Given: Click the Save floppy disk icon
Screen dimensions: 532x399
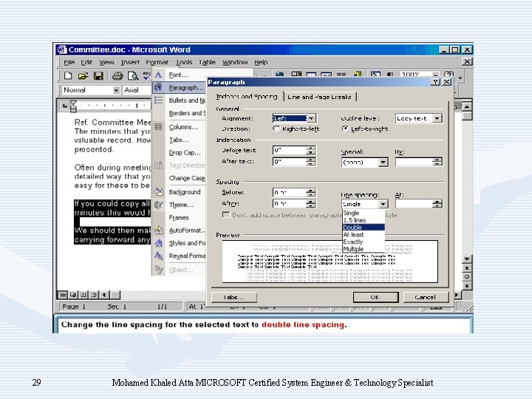Looking at the screenshot, I should [x=98, y=75].
